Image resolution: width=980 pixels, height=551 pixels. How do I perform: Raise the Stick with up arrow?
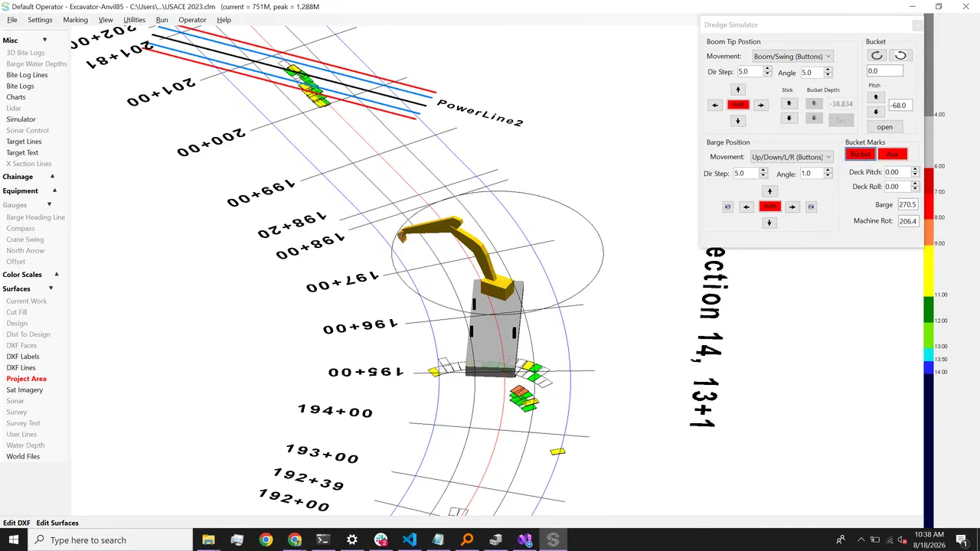tap(789, 103)
